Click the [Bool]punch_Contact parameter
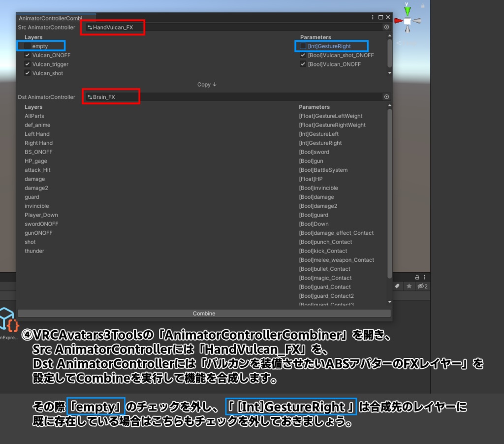 pos(325,242)
